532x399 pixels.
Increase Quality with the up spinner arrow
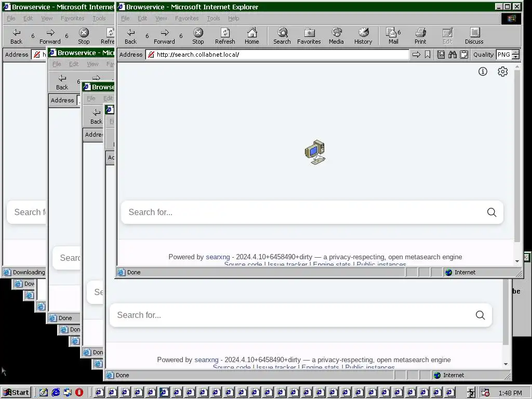516,52
